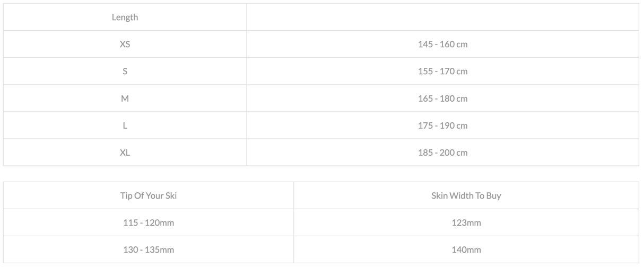Screen dimensions: 644x268
Task: Select the L size cell
Action: point(125,125)
